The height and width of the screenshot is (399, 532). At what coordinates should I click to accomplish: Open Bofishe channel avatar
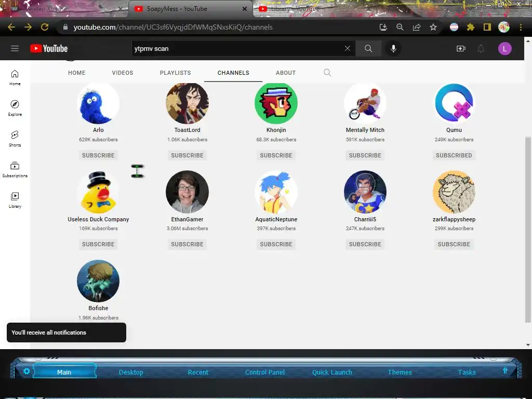point(98,281)
